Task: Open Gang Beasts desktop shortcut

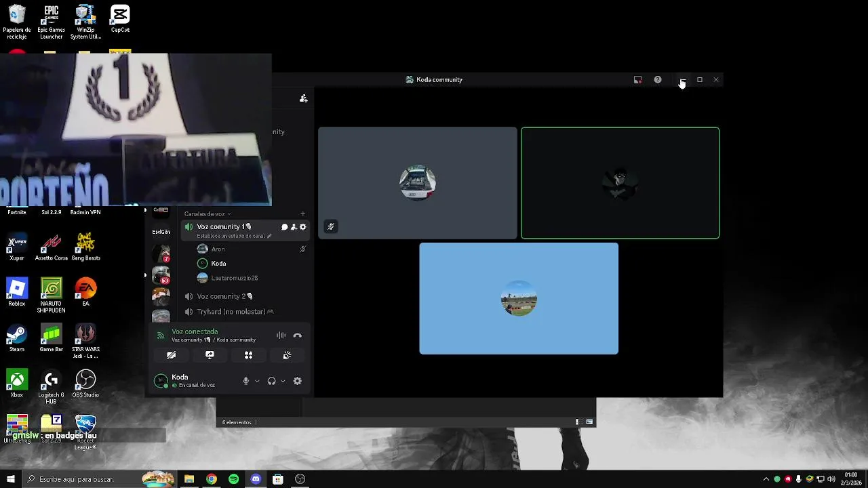Action: (85, 247)
